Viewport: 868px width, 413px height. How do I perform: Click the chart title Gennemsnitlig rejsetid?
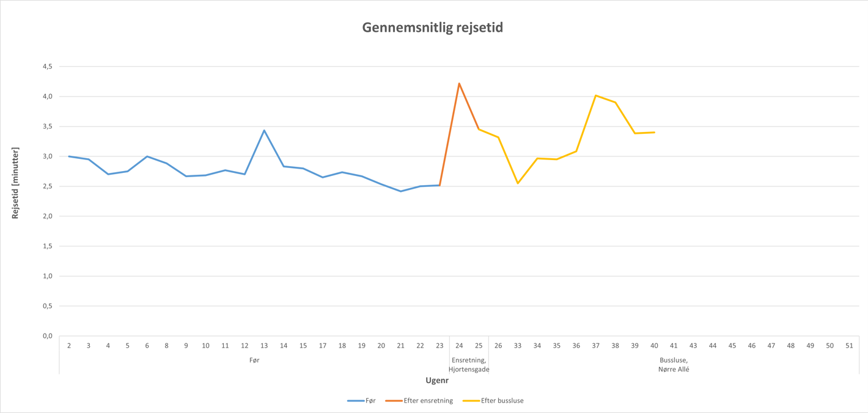point(432,27)
